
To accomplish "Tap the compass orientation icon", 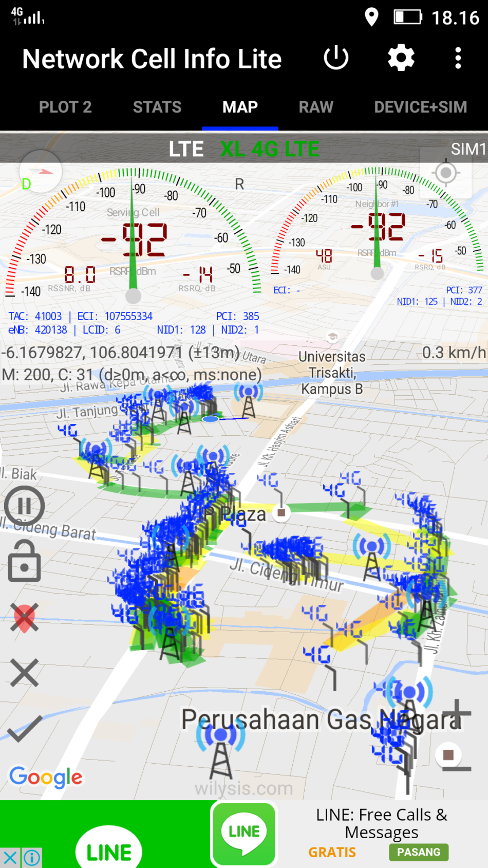I will click(x=41, y=172).
